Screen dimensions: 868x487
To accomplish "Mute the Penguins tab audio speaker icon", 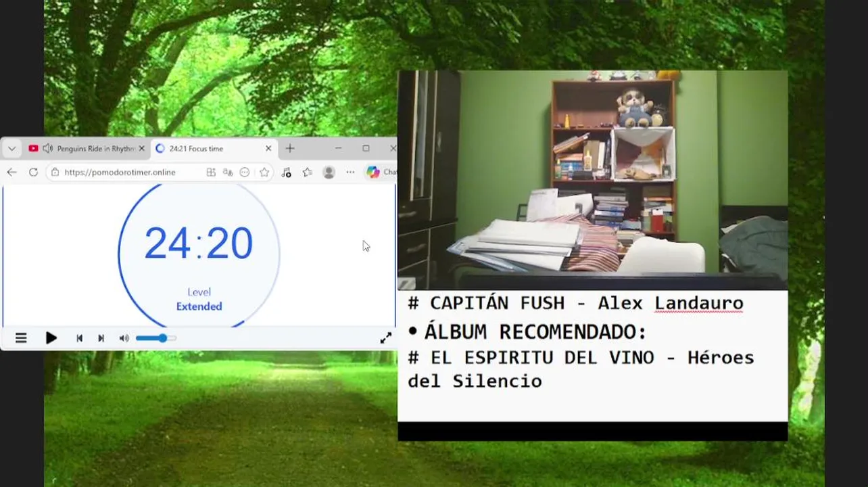I will tap(47, 148).
